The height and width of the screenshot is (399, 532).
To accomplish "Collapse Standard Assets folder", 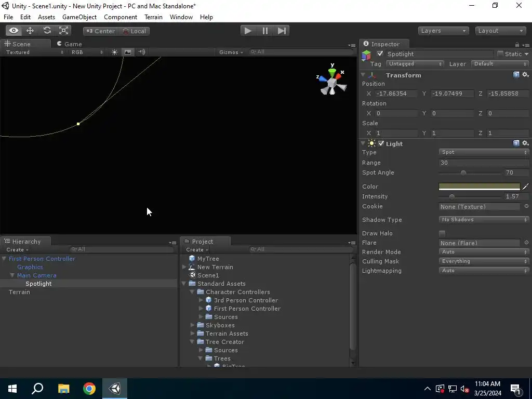I will (184, 283).
